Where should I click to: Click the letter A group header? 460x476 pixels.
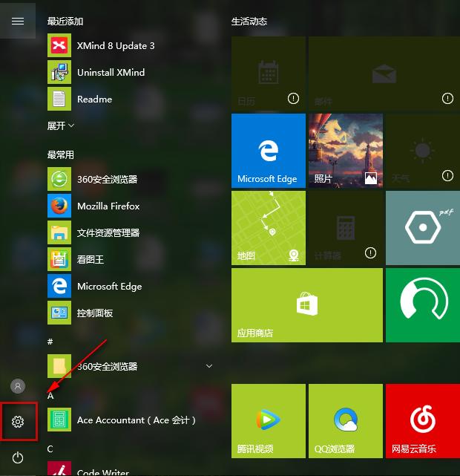pyautogui.click(x=50, y=396)
